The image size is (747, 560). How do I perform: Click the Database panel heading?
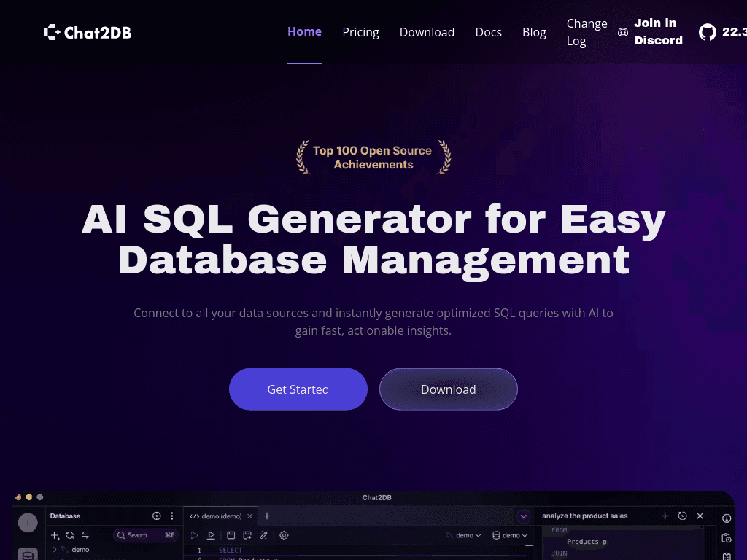point(65,516)
